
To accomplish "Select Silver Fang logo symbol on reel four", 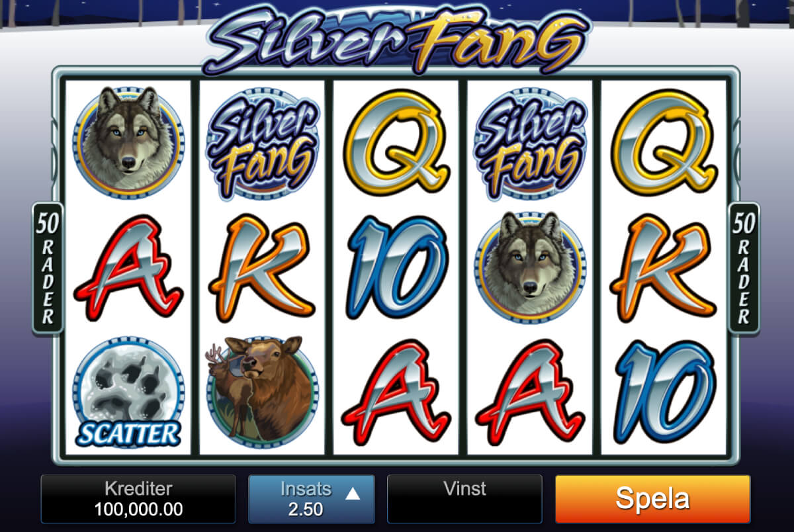I will (530, 143).
